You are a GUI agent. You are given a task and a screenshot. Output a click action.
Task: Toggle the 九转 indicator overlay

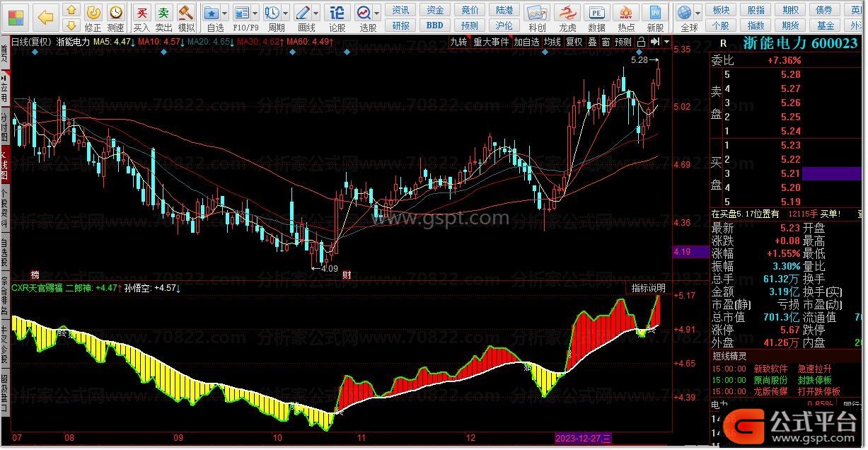(459, 42)
